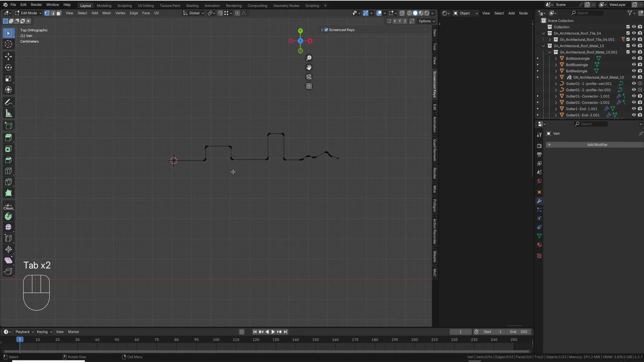Switch to face select mode
Viewport: 644px width, 362px height.
[59, 13]
